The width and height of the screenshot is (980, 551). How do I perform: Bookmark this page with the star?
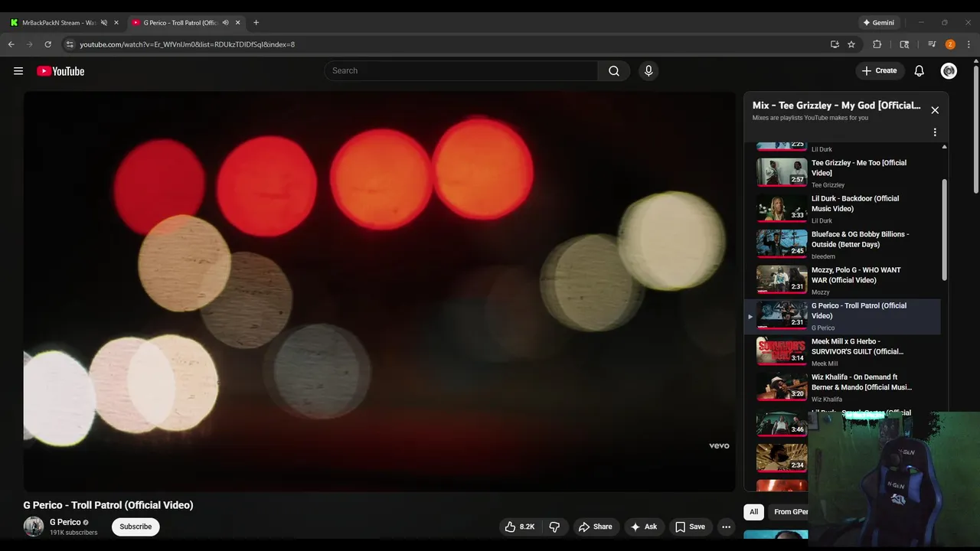(851, 44)
